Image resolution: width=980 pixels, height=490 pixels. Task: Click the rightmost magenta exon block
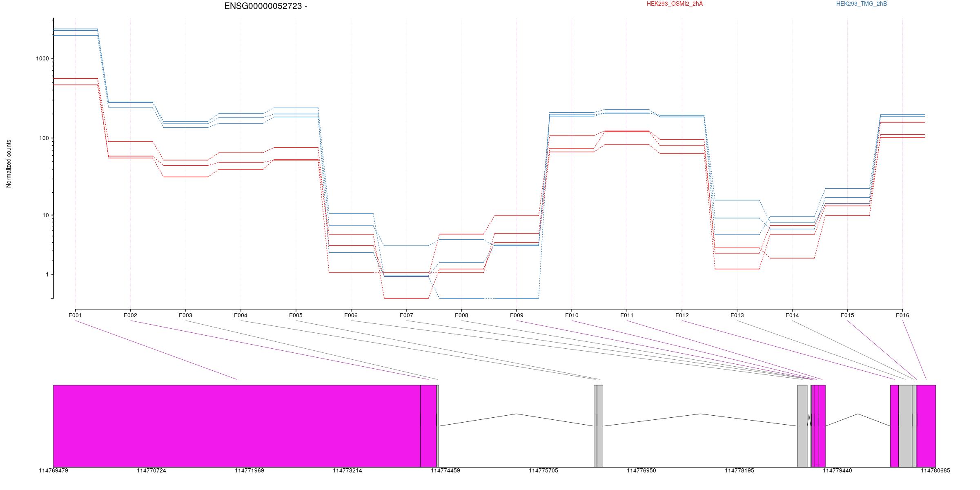coord(926,426)
